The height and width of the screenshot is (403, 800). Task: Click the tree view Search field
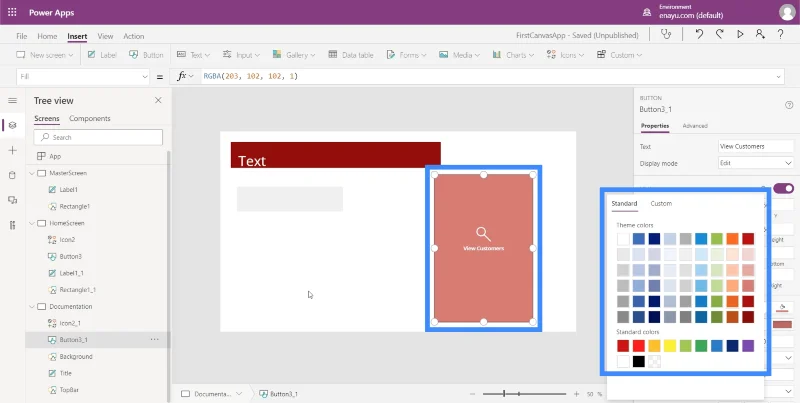click(x=98, y=137)
